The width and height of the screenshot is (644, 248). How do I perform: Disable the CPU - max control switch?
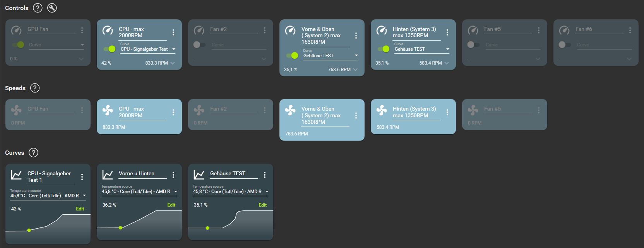(x=110, y=49)
